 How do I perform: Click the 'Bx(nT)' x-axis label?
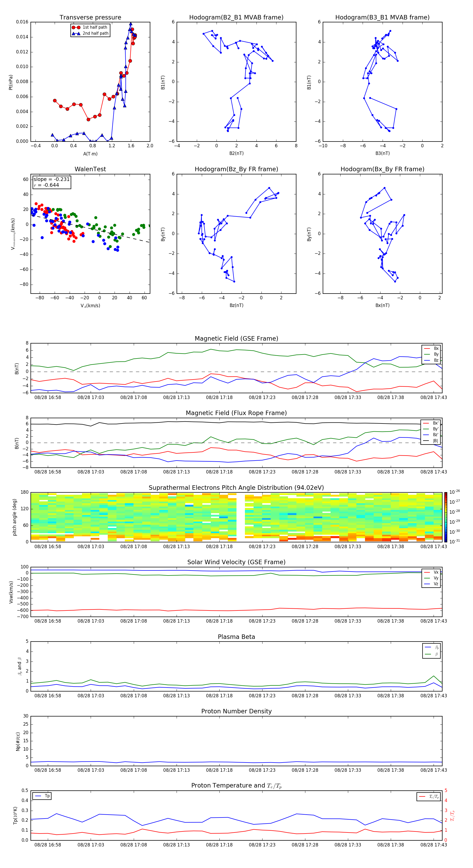click(382, 305)
